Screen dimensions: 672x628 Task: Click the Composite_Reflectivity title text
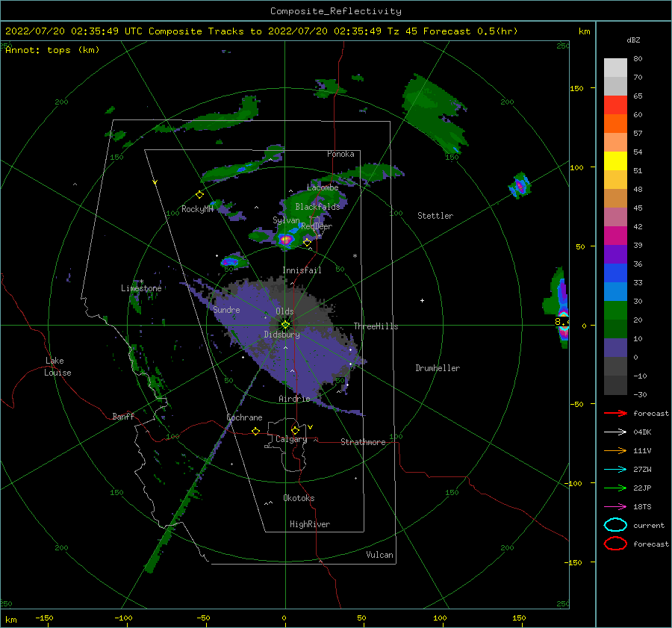point(336,11)
